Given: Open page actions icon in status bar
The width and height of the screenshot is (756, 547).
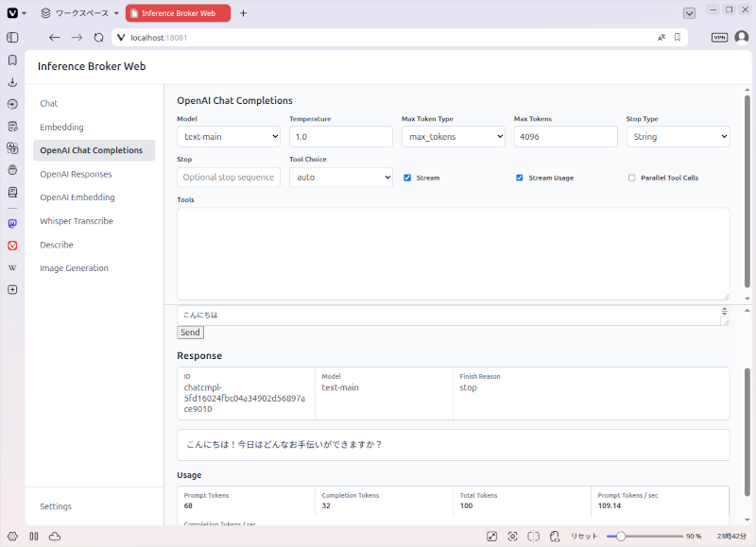Looking at the screenshot, I should pos(555,537).
